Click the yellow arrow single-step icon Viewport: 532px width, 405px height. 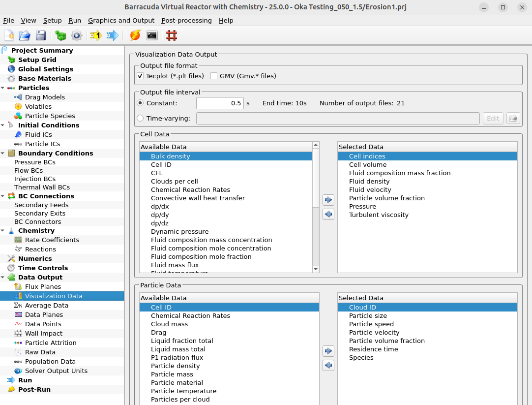(95, 35)
